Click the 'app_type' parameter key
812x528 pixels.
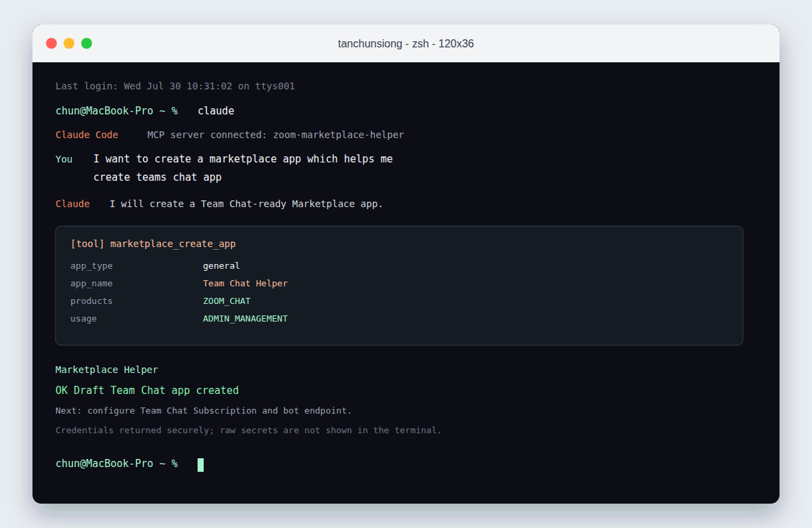point(91,266)
